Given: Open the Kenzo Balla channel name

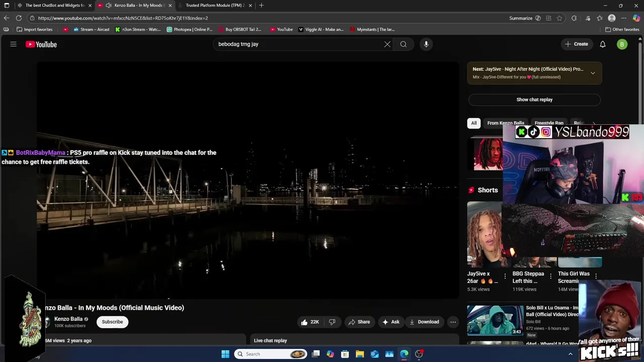Looking at the screenshot, I should (x=68, y=319).
